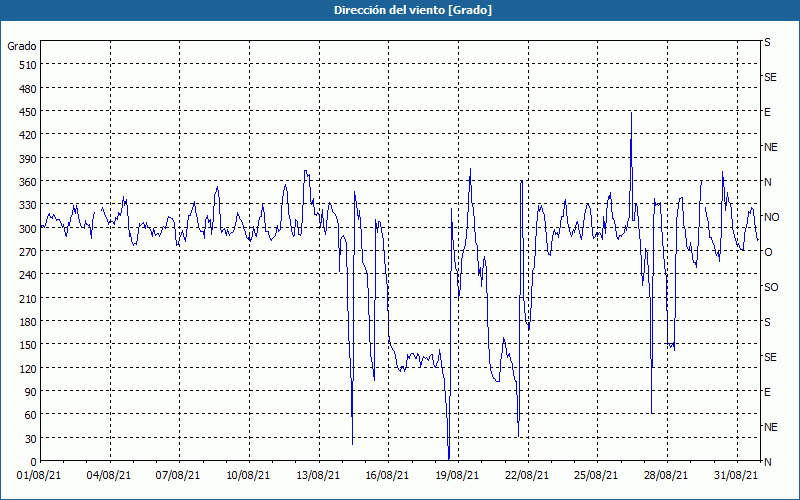Click the 'NO' compass label on the right axis
This screenshot has width=800, height=500.
tap(771, 217)
